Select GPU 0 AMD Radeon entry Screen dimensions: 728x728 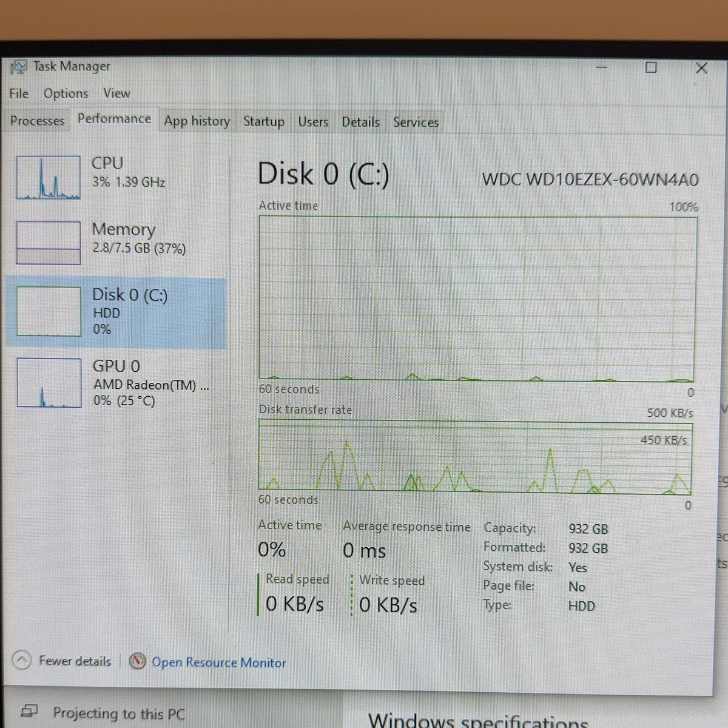point(116,383)
